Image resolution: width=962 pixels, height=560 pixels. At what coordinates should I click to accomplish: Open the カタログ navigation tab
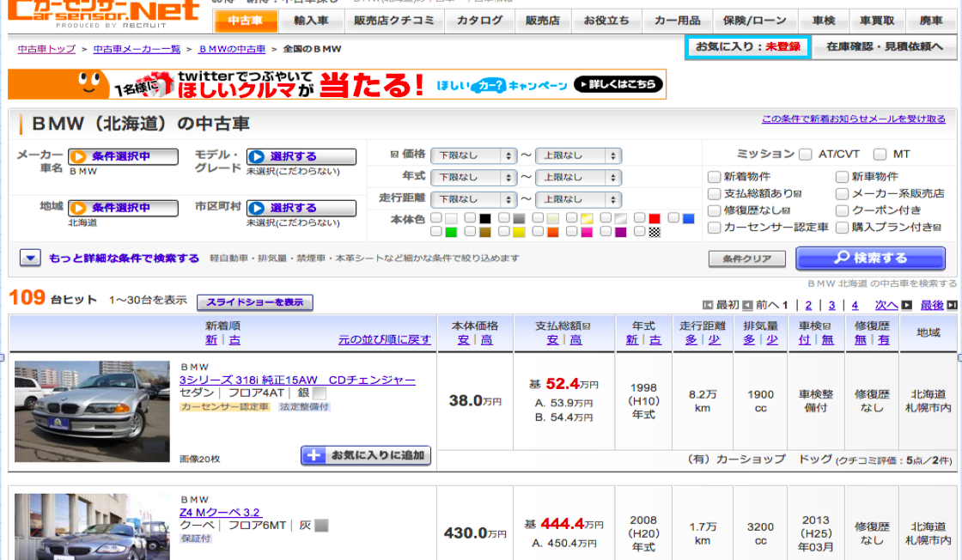coord(480,21)
